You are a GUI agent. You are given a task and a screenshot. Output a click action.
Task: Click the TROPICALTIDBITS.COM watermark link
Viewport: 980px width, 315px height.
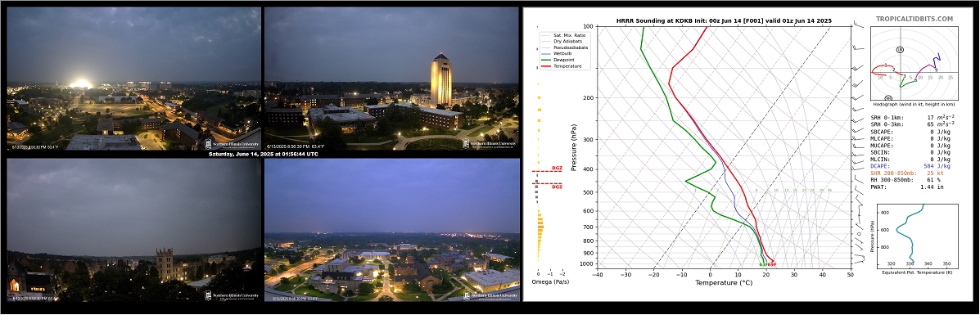pos(915,20)
